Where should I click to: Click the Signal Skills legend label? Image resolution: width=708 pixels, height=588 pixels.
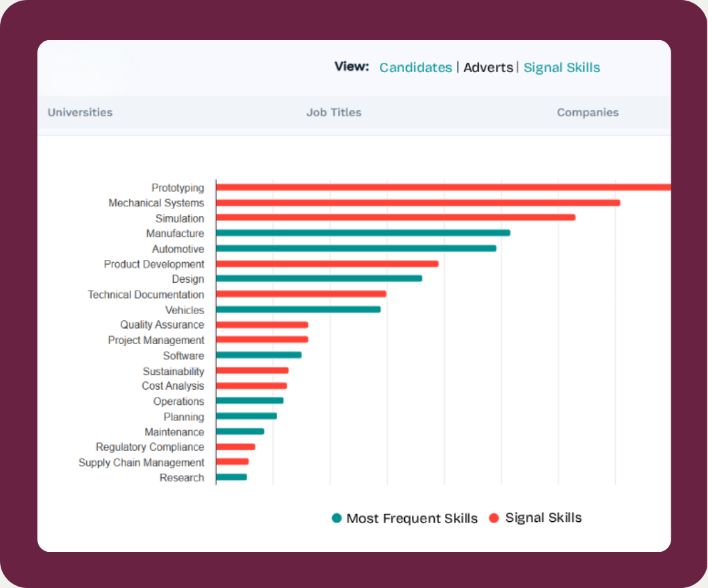click(544, 518)
